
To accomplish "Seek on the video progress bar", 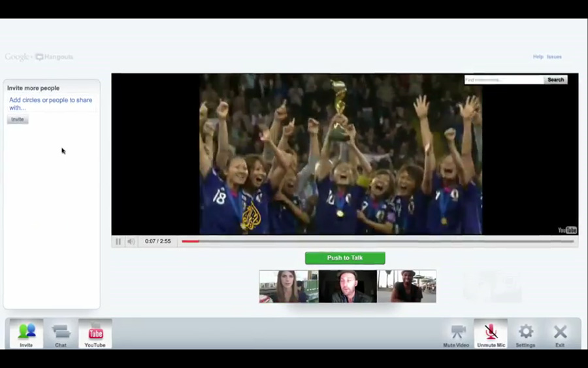I will [378, 241].
